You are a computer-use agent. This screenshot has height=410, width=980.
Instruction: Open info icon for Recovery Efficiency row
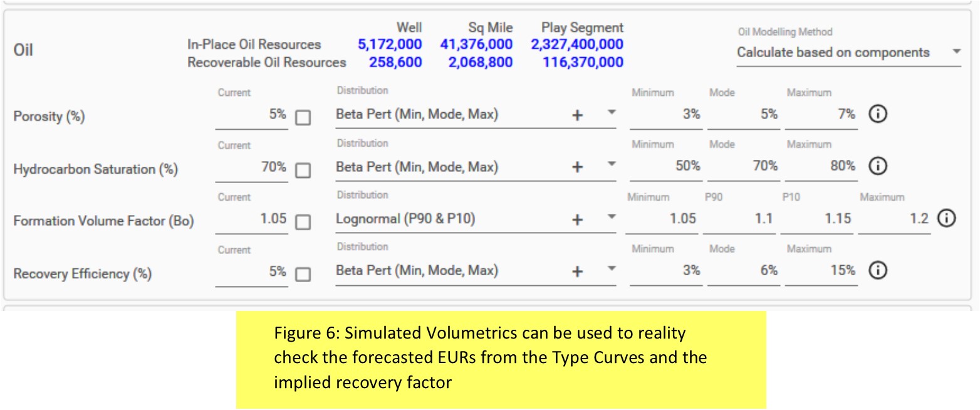pyautogui.click(x=878, y=270)
